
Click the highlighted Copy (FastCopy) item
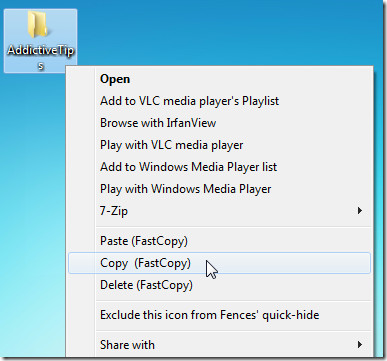tap(220, 263)
